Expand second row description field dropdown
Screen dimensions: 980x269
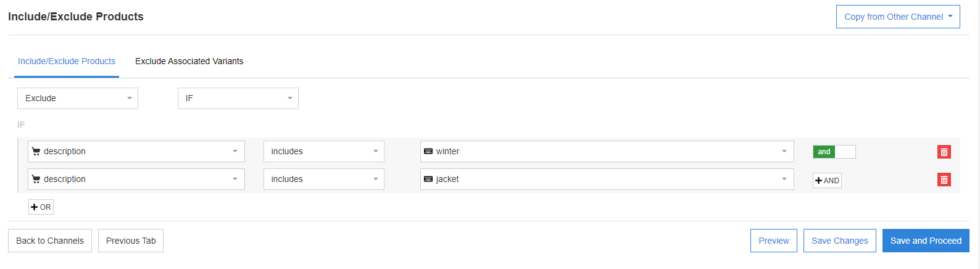(136, 179)
